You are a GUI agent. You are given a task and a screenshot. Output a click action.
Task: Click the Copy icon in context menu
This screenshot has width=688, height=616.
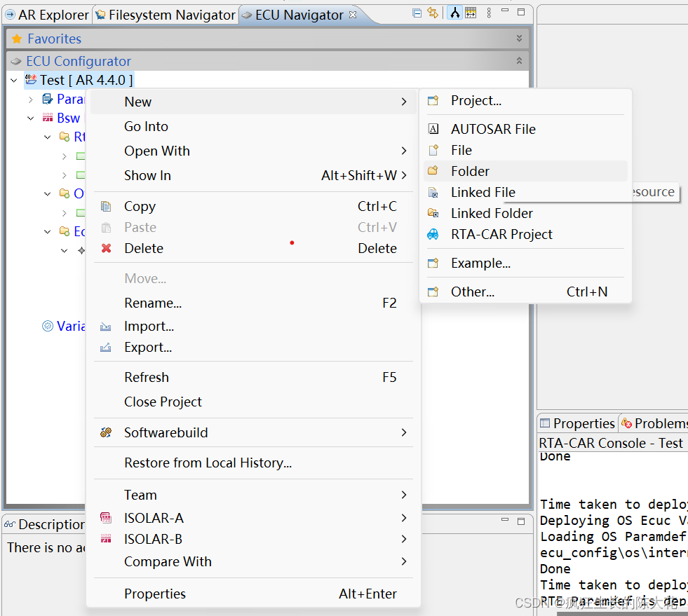(106, 206)
